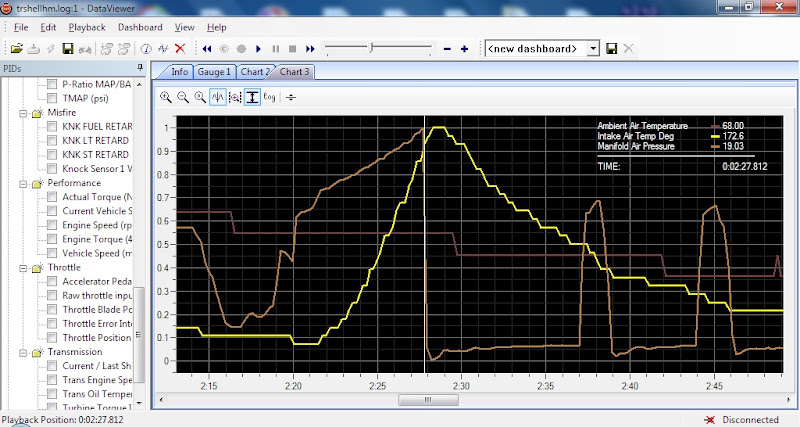Viewport: 800px width, 427px height.
Task: Click the rewind playback button
Action: click(x=207, y=48)
